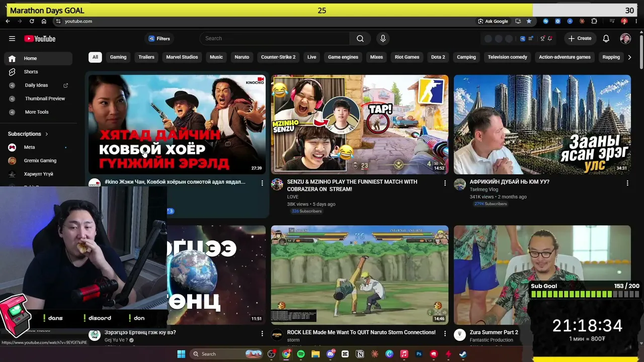Play the АФРИКИЙН ДУБАЙ video thumbnail

coord(542,125)
